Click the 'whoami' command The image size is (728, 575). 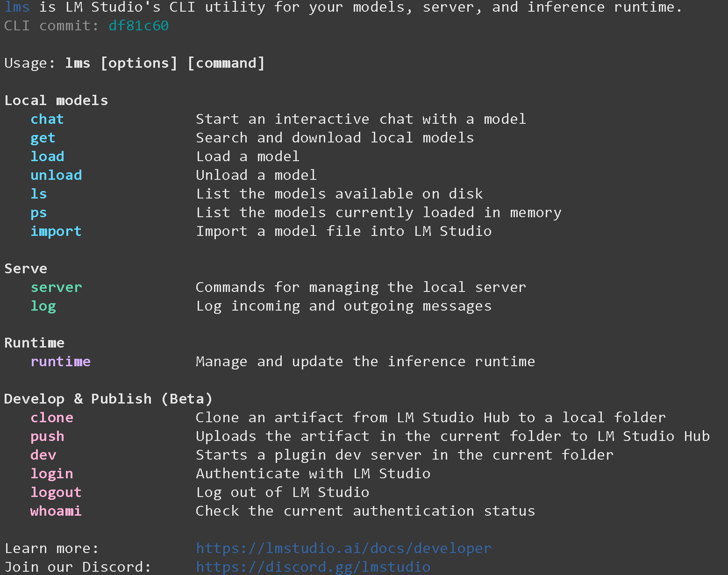point(56,511)
